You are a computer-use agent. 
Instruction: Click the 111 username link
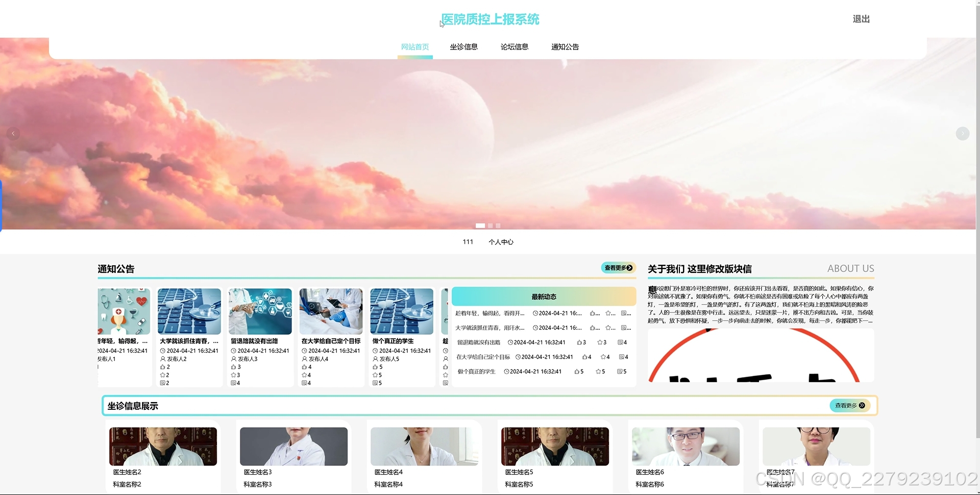[468, 242]
